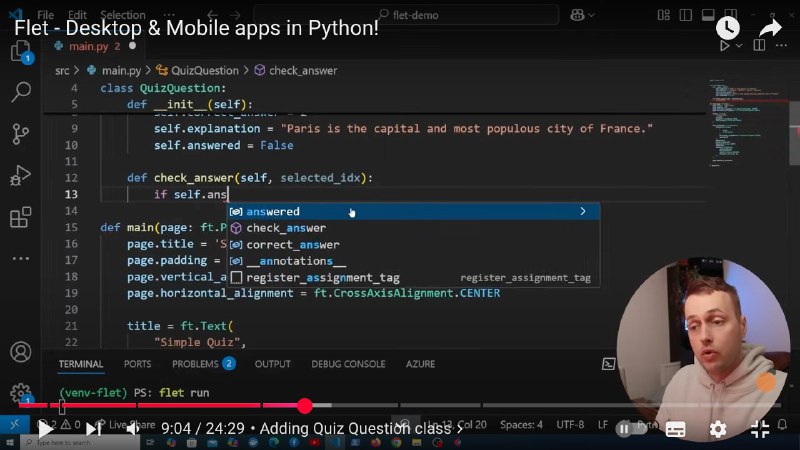
Task: Open the File menu
Action: click(x=45, y=15)
